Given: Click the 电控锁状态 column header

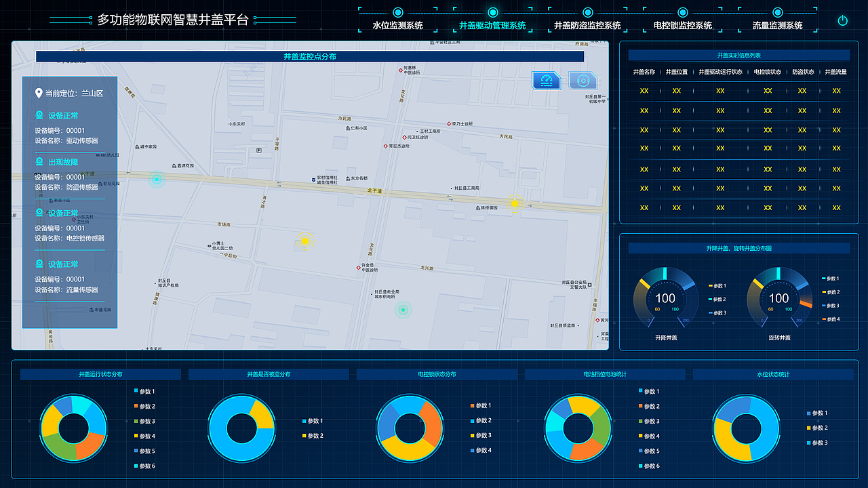Looking at the screenshot, I should [x=768, y=72].
